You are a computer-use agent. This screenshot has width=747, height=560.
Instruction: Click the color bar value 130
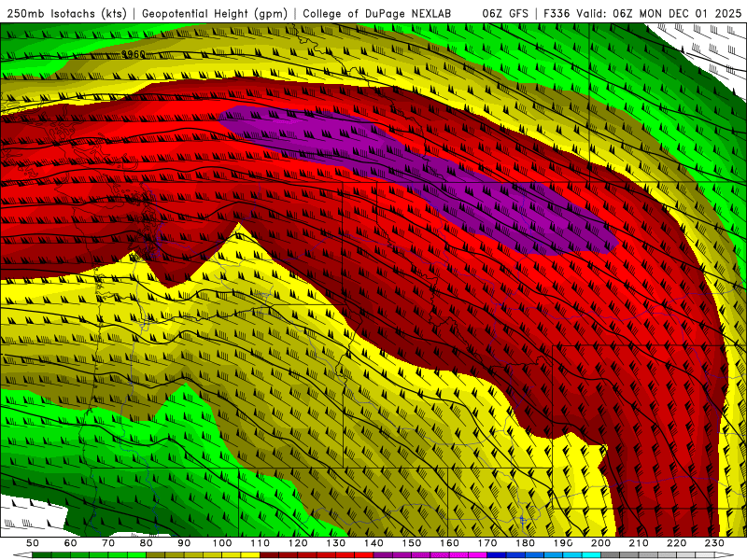[336, 543]
